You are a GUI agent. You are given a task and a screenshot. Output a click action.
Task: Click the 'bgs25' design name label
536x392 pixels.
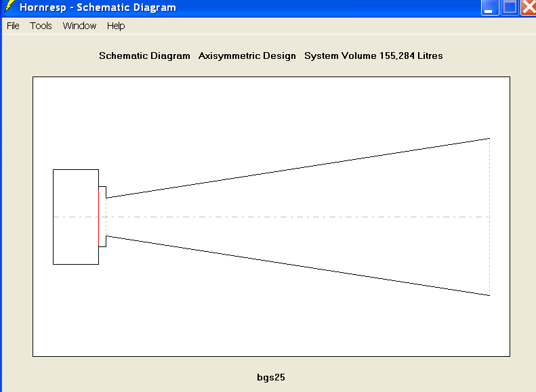271,377
